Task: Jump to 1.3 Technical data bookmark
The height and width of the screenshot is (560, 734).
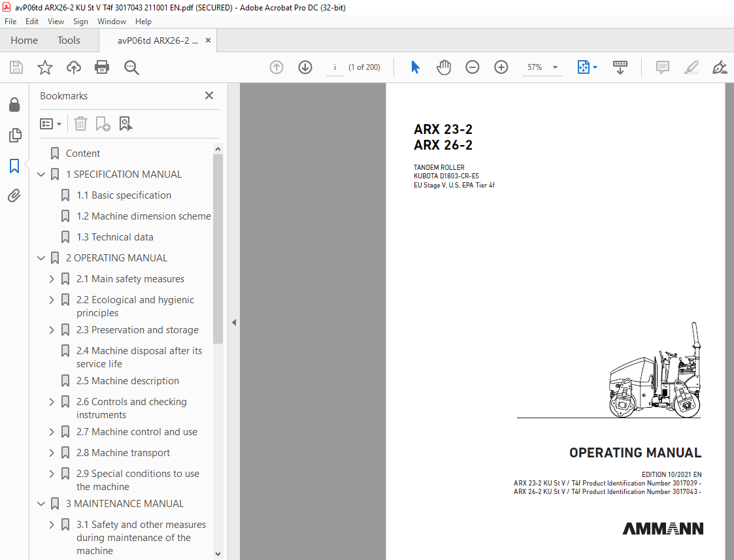Action: 115,237
